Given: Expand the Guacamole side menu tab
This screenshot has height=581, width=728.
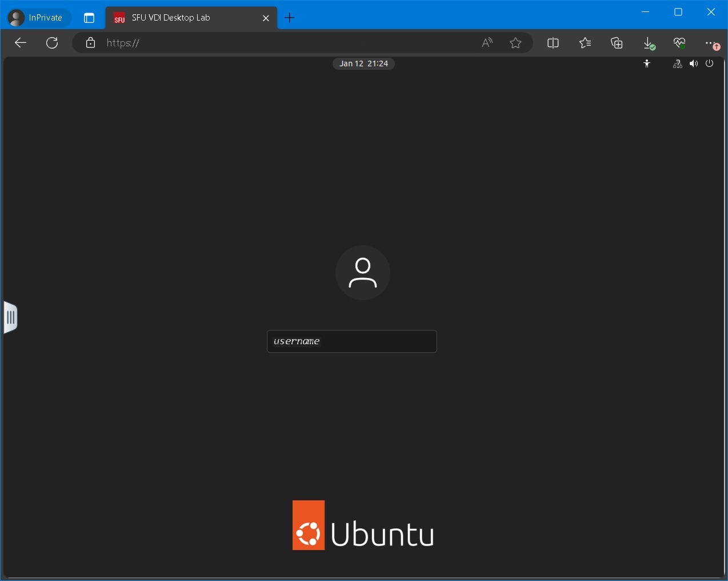Looking at the screenshot, I should [10, 317].
